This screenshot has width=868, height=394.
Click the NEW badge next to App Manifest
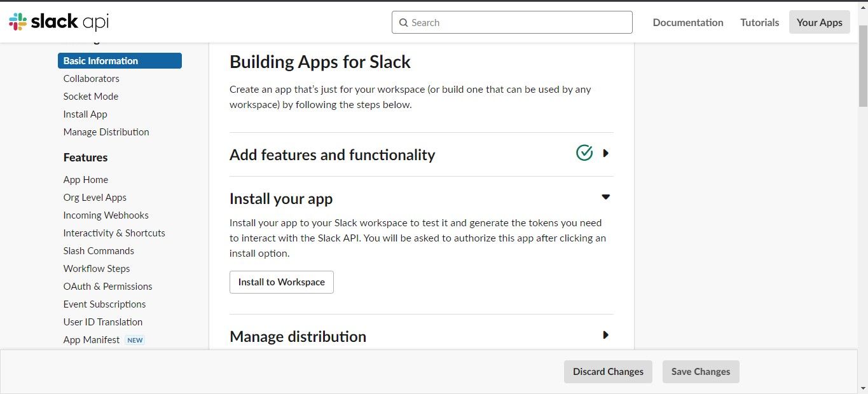click(134, 339)
